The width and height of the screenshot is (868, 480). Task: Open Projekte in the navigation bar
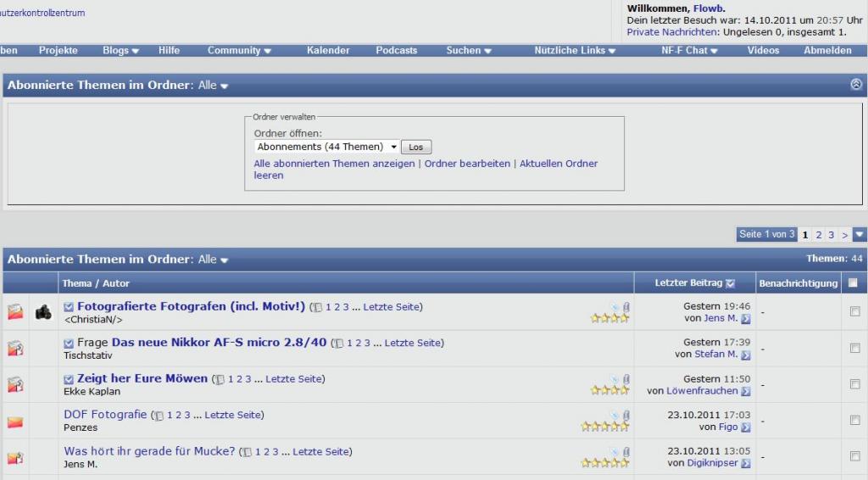coord(58,50)
